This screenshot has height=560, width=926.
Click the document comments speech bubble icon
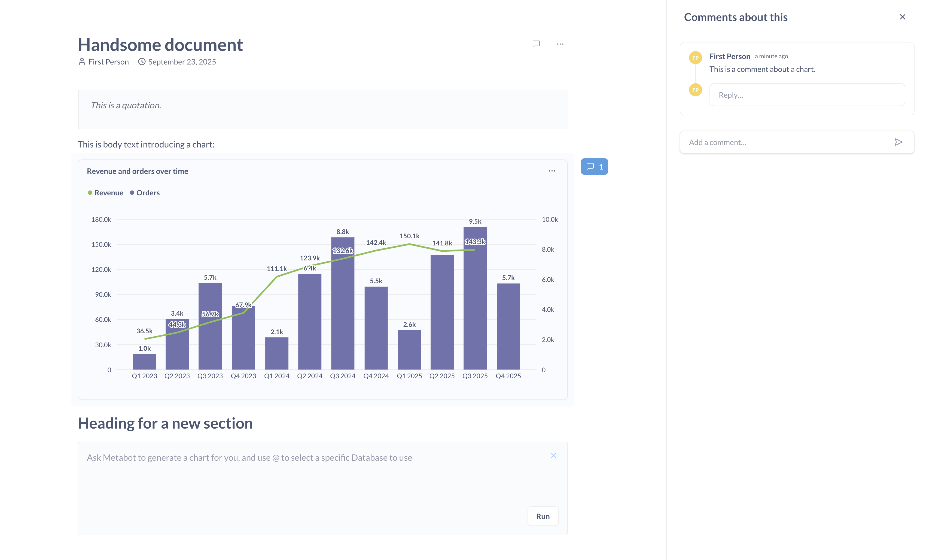pos(536,44)
